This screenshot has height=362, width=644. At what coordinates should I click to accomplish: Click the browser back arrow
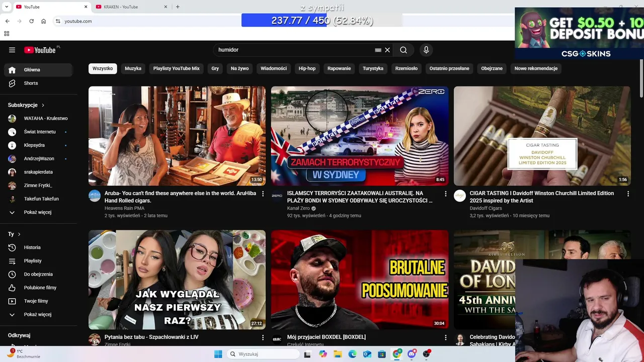click(x=7, y=21)
